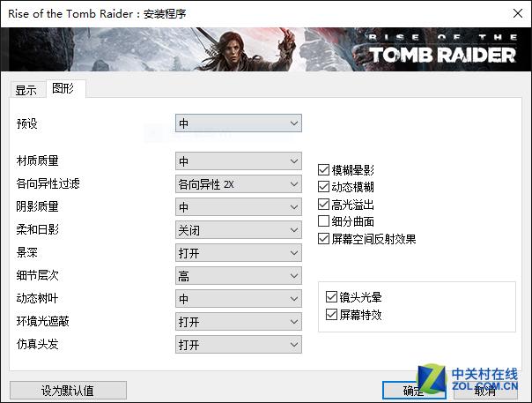Open the 仿真头发 dropdown
Screen dimensions: 532x403
(238, 345)
